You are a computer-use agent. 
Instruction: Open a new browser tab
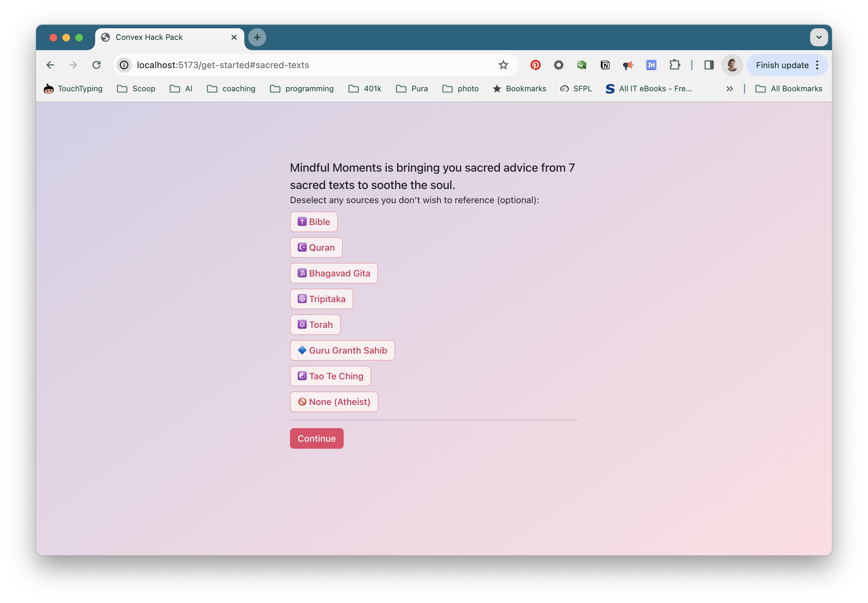257,37
